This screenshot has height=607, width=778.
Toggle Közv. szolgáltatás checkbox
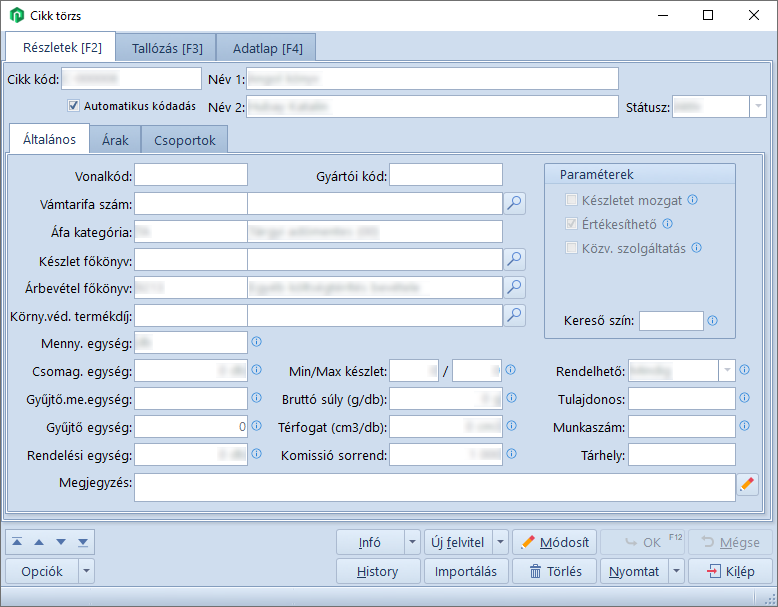(x=572, y=248)
